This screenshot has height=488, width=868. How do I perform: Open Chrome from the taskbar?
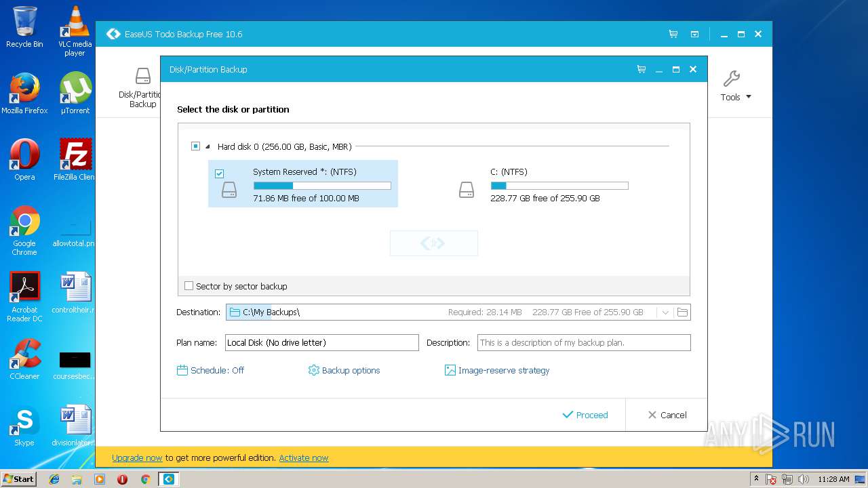pyautogui.click(x=145, y=479)
